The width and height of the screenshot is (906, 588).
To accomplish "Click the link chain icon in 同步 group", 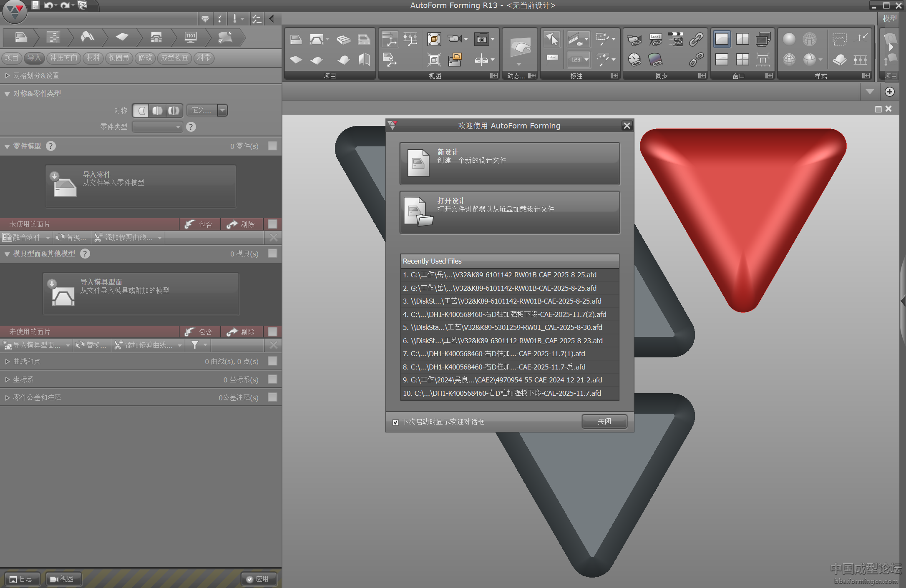I will pyautogui.click(x=696, y=39).
